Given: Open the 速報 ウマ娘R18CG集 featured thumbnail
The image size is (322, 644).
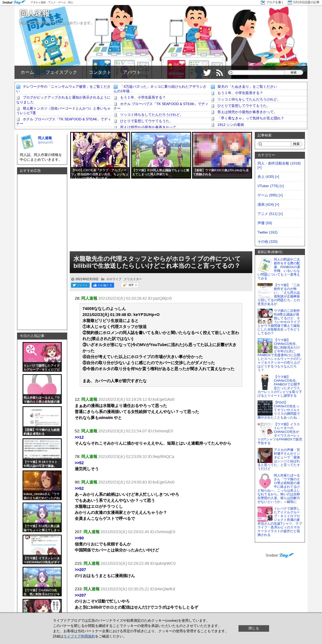Looking at the screenshot, I should [222, 155].
